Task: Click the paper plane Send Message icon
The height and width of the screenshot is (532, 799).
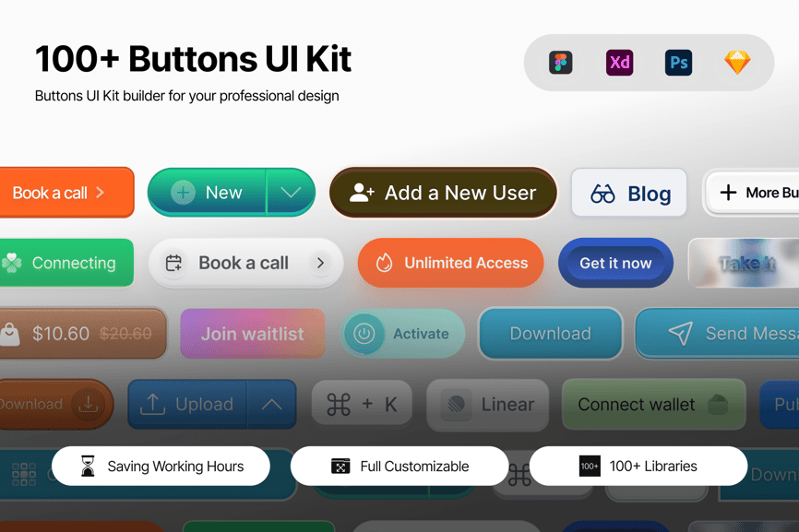Action: click(x=680, y=334)
